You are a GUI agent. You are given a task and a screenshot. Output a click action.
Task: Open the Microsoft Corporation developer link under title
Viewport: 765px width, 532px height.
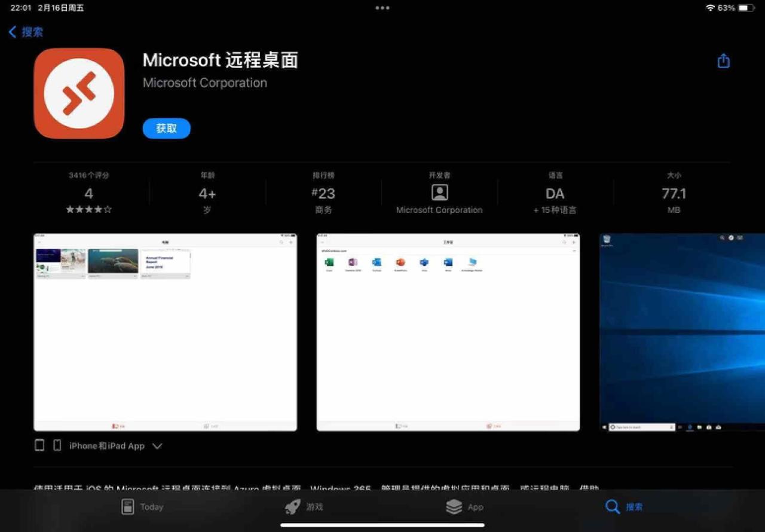(x=205, y=82)
